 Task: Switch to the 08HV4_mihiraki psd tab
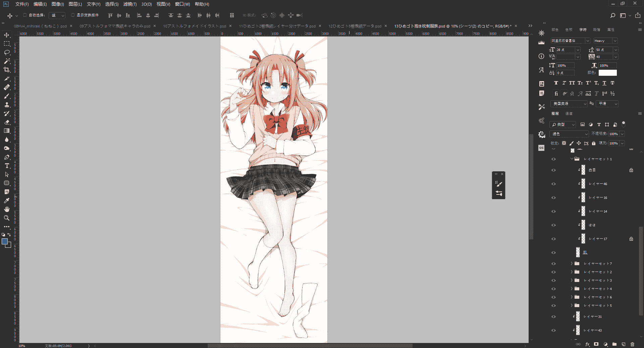pos(40,26)
